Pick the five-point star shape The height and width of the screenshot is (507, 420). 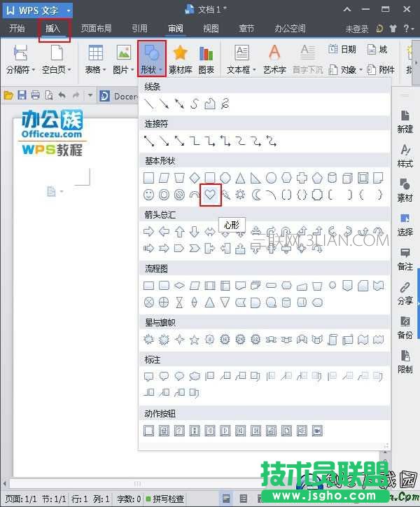[195, 340]
